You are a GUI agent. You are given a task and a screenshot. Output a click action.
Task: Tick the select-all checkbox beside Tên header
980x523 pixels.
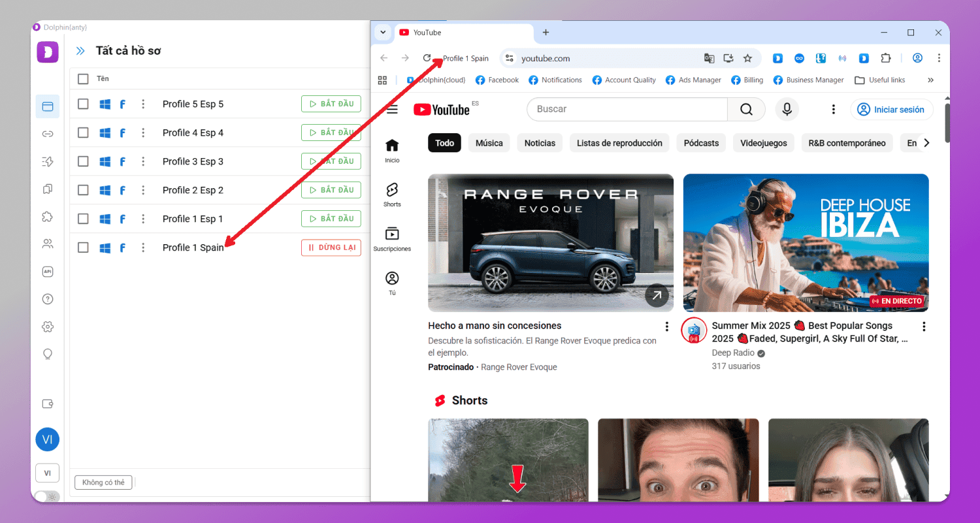coord(83,79)
